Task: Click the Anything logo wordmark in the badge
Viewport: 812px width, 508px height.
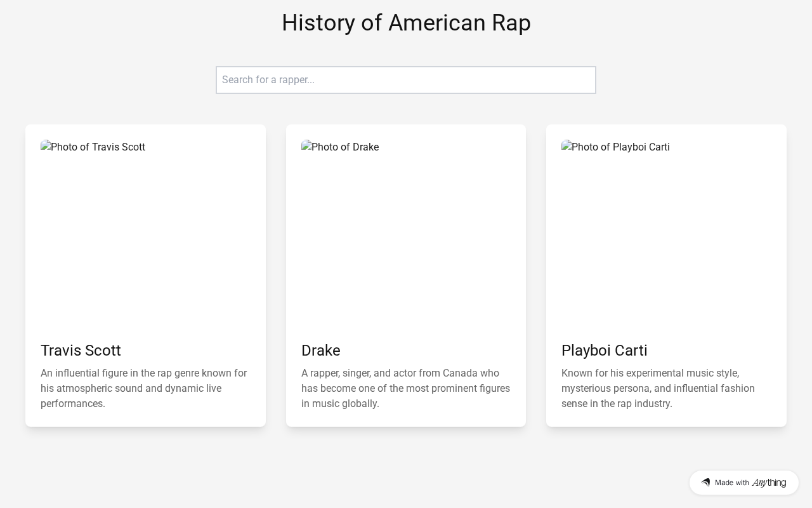Action: pyautogui.click(x=769, y=483)
